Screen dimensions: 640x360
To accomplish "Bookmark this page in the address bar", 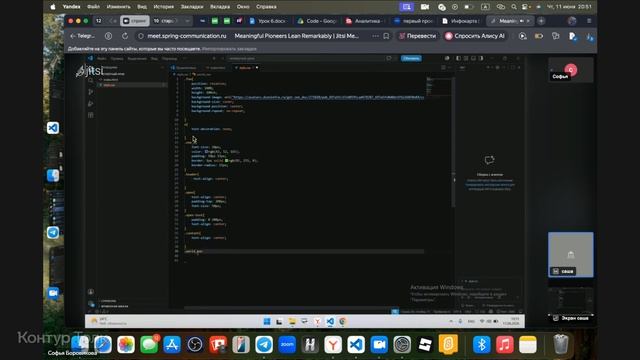I will click(x=386, y=36).
